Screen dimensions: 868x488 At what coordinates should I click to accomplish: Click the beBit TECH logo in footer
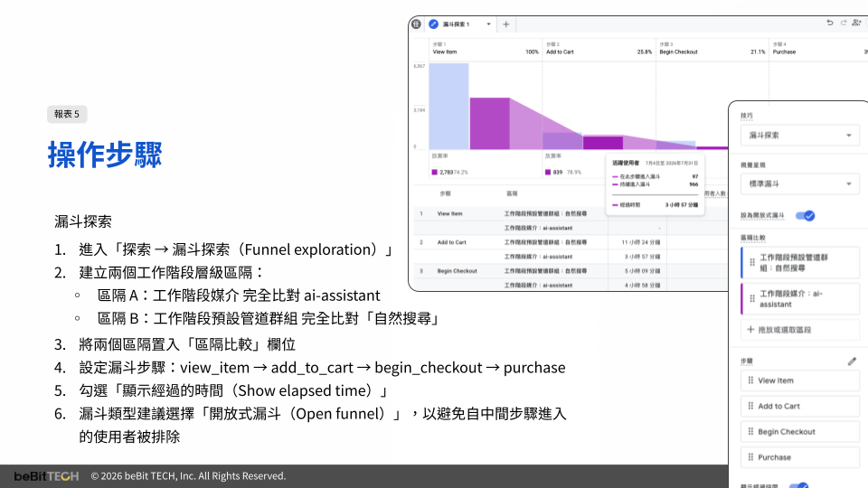click(46, 476)
